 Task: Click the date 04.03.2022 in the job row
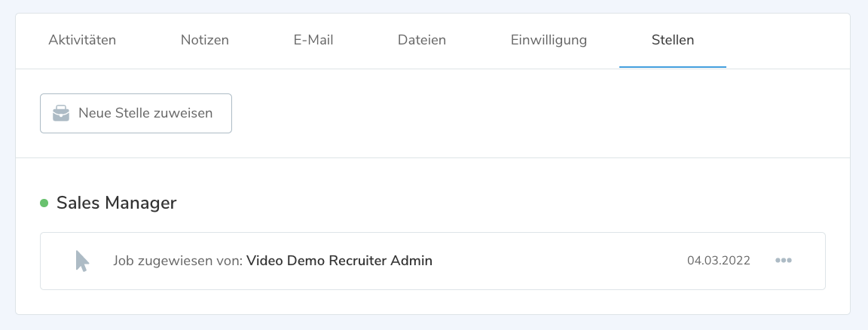[719, 261]
